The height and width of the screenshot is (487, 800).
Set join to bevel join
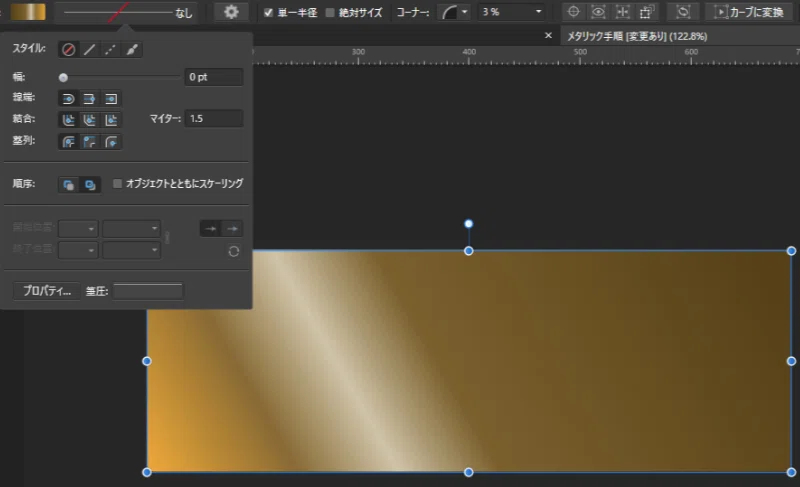[x=89, y=120]
